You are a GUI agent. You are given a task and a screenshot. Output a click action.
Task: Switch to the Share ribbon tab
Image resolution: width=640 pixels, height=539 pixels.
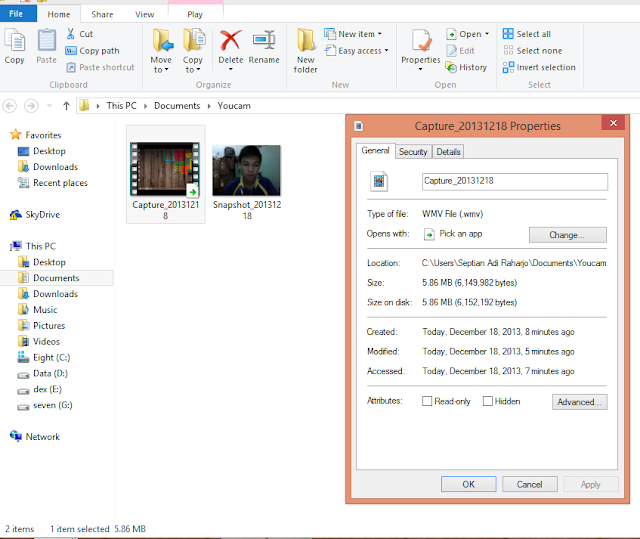pyautogui.click(x=102, y=14)
